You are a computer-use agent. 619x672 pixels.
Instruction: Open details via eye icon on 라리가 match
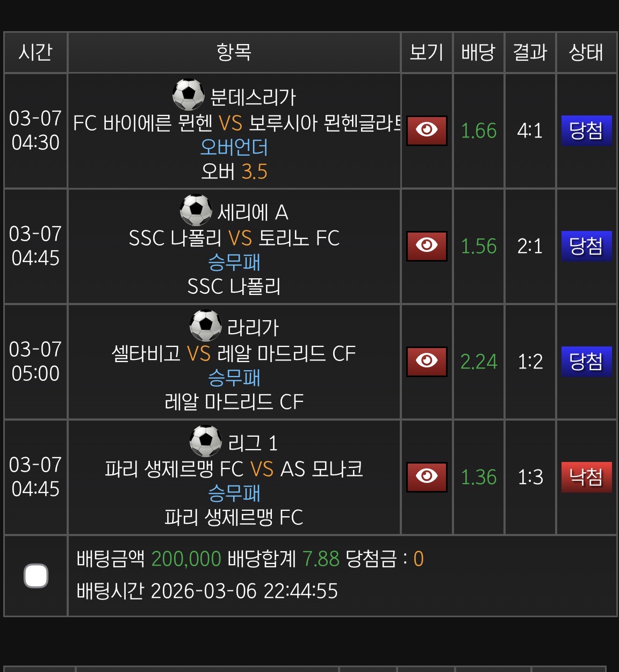(x=426, y=362)
